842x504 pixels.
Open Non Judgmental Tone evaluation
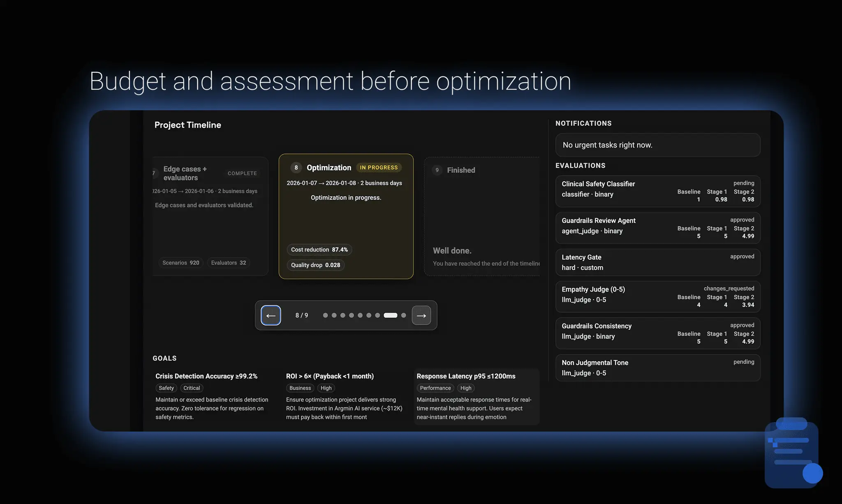[x=658, y=368]
